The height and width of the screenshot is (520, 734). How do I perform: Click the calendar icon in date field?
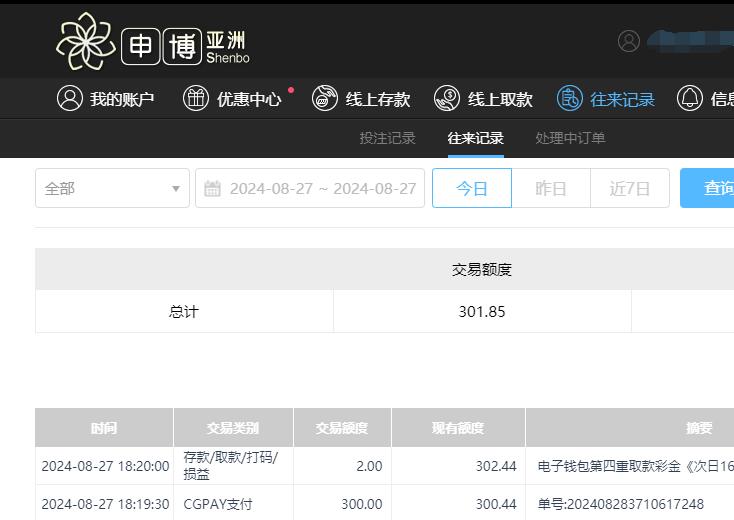213,189
